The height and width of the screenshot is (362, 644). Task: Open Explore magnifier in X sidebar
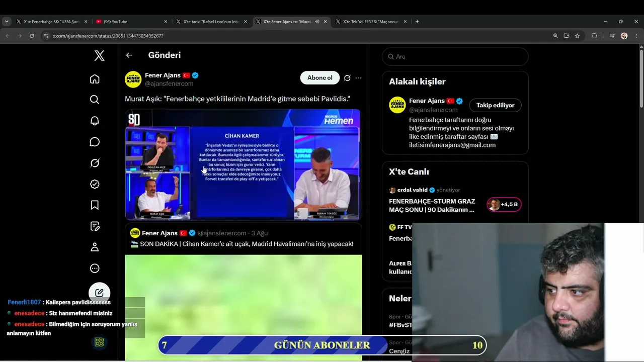coord(95,100)
